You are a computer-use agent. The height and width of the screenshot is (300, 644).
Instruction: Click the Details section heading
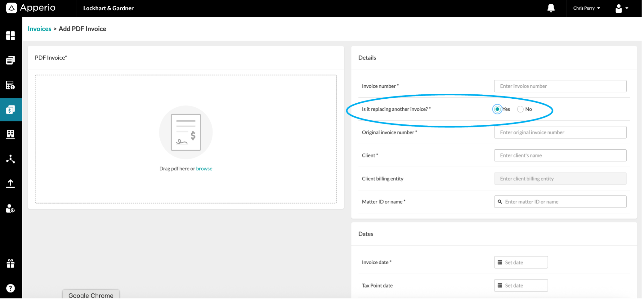pyautogui.click(x=367, y=58)
